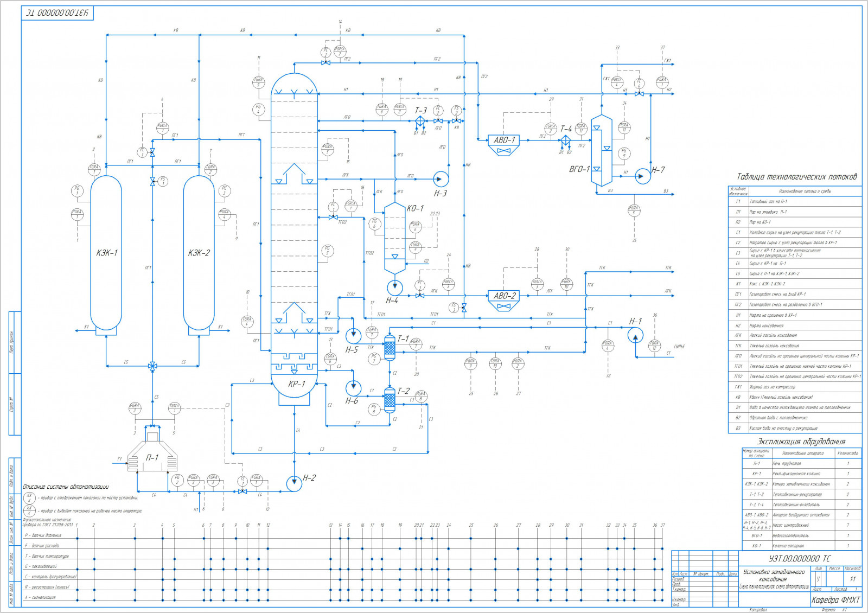The width and height of the screenshot is (868, 613).
Task: Click legend row "A - сигнализация"
Action: tap(41, 597)
